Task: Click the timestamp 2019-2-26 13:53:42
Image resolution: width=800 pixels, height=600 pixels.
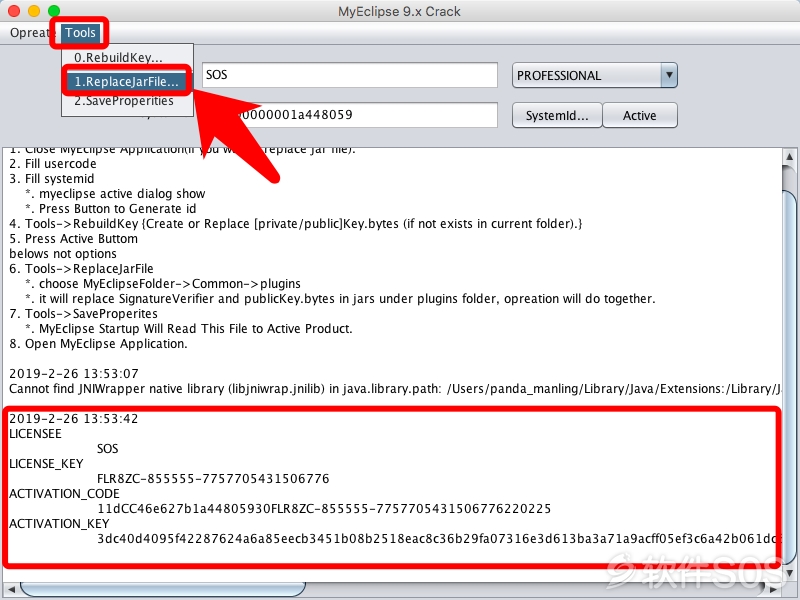Action: 73,419
